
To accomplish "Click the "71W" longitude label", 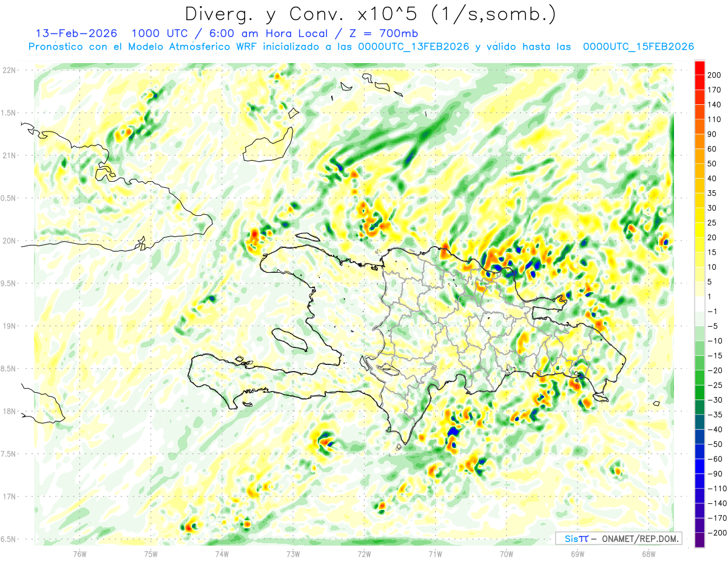I will point(435,554).
